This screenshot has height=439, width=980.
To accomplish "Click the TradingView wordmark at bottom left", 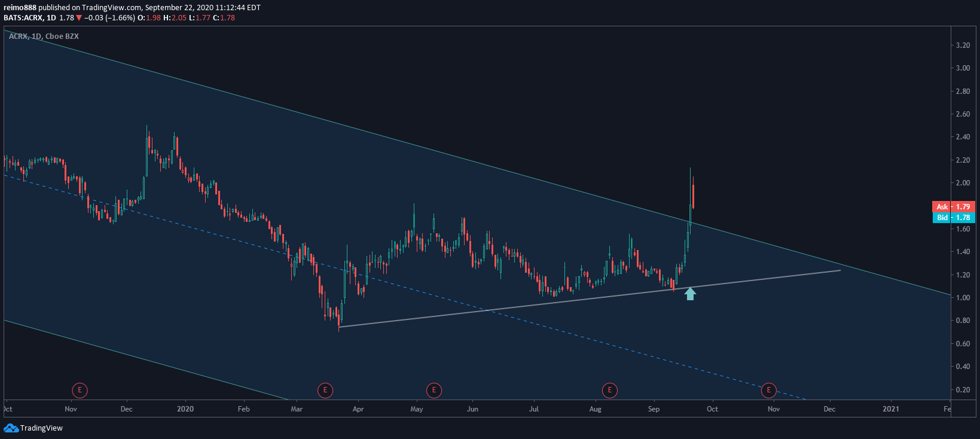I will point(41,428).
